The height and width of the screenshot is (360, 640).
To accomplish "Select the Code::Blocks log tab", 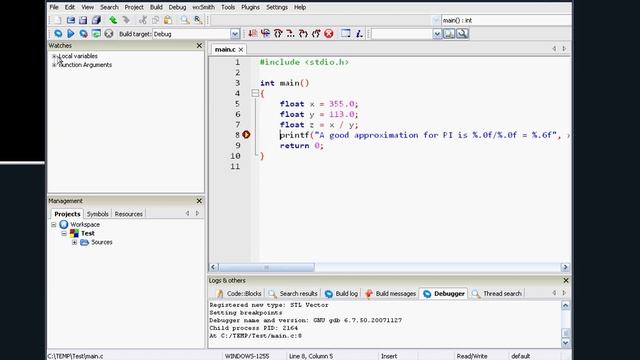I will [239, 293].
